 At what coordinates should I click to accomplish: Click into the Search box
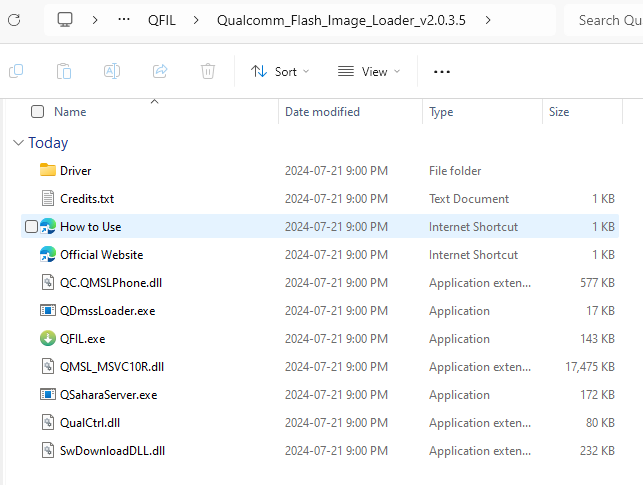604,20
